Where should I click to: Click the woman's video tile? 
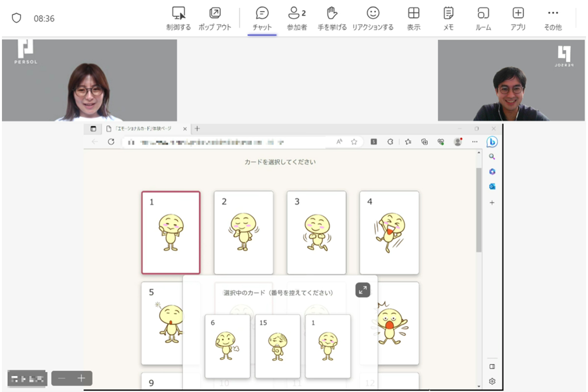tap(90, 80)
